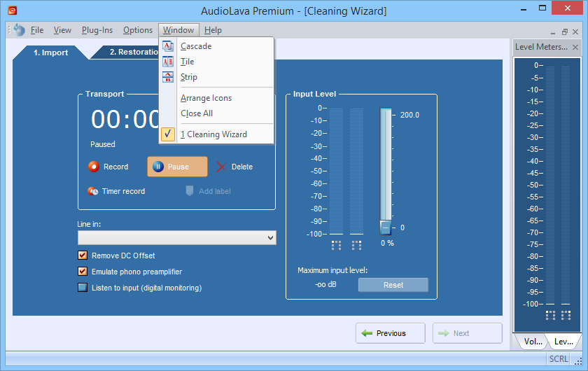
Task: Select Close All menu entry
Action: pyautogui.click(x=217, y=113)
